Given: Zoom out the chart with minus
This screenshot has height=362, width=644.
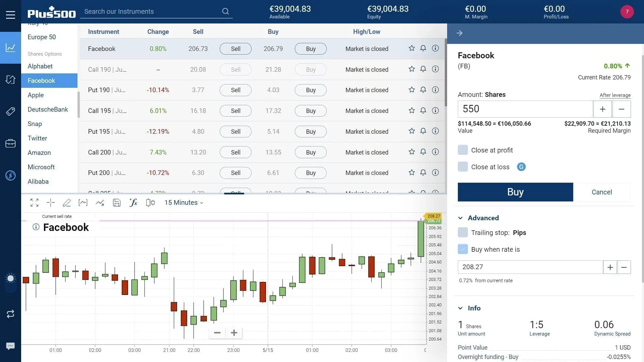Looking at the screenshot, I should 217,333.
